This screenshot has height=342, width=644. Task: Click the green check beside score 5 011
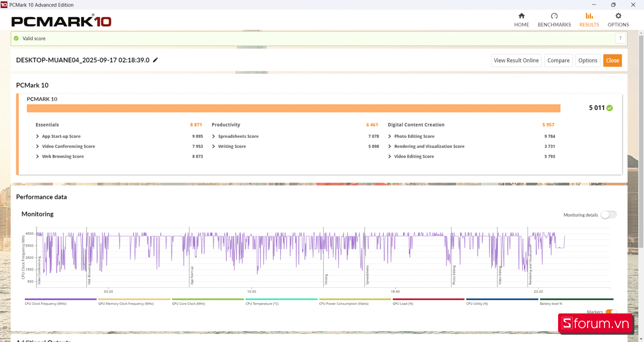pos(609,108)
